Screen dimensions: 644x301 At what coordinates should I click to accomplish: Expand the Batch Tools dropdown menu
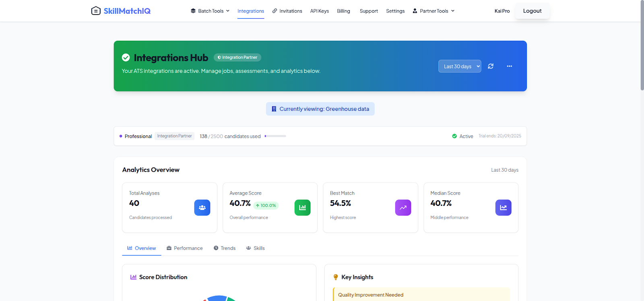tap(210, 11)
